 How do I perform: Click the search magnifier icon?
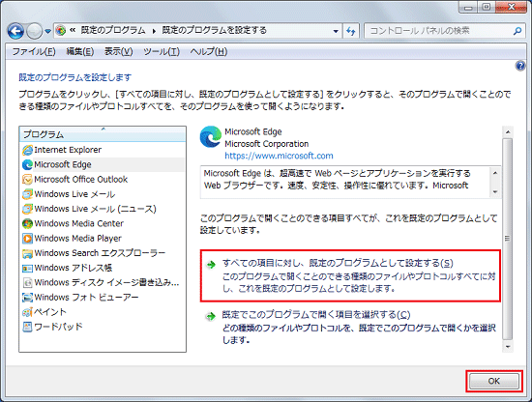coord(517,31)
